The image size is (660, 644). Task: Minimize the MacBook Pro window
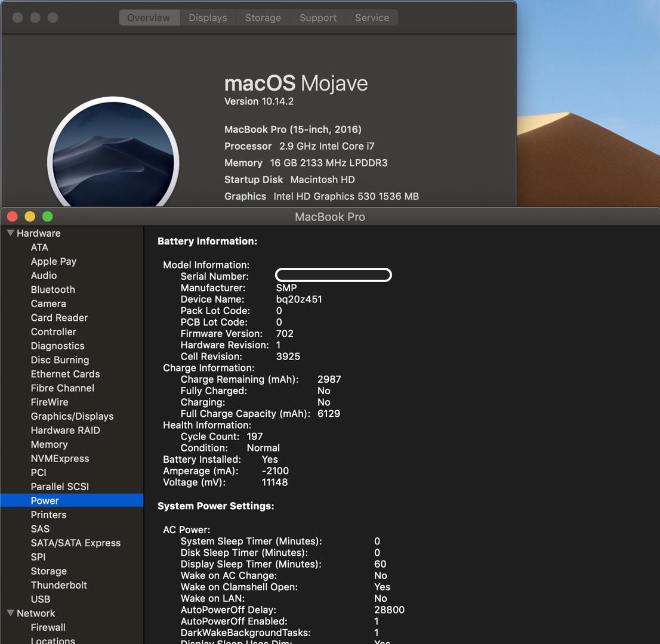[30, 216]
